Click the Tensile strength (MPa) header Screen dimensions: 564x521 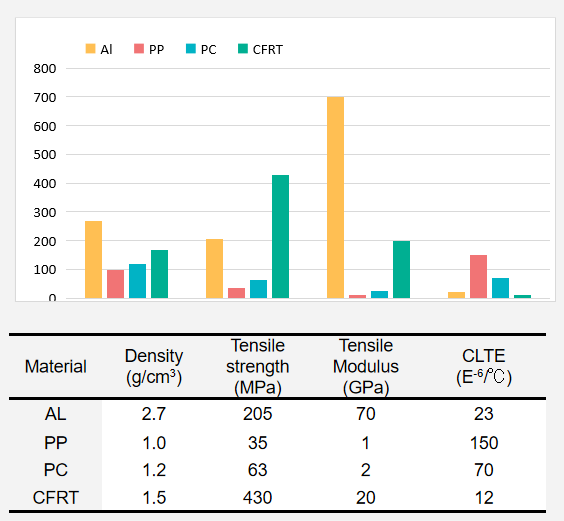258,367
